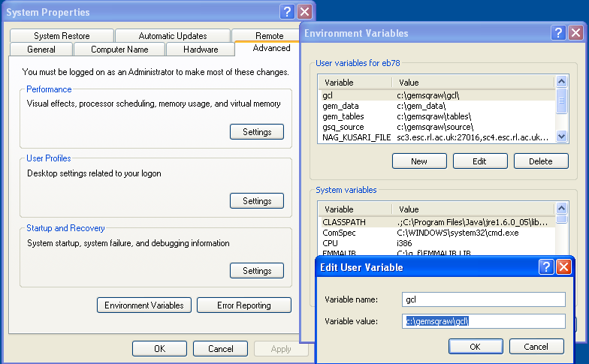
Task: Click Cancel in Edit User Variable dialog
Action: click(x=536, y=347)
